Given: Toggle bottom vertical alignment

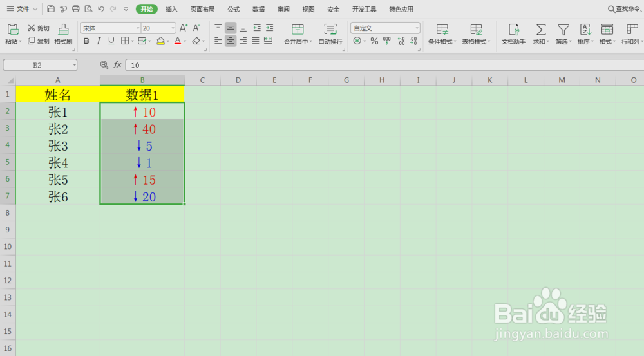Looking at the screenshot, I should pyautogui.click(x=243, y=28).
